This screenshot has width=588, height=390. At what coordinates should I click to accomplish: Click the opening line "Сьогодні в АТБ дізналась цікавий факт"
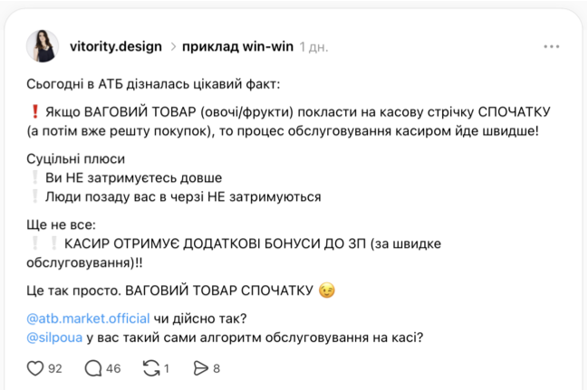[154, 84]
